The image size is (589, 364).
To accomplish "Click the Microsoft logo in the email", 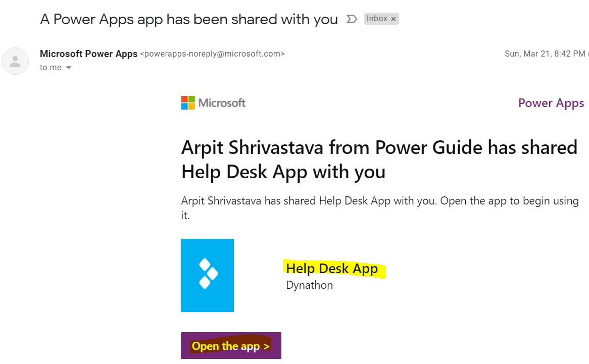I will point(213,103).
